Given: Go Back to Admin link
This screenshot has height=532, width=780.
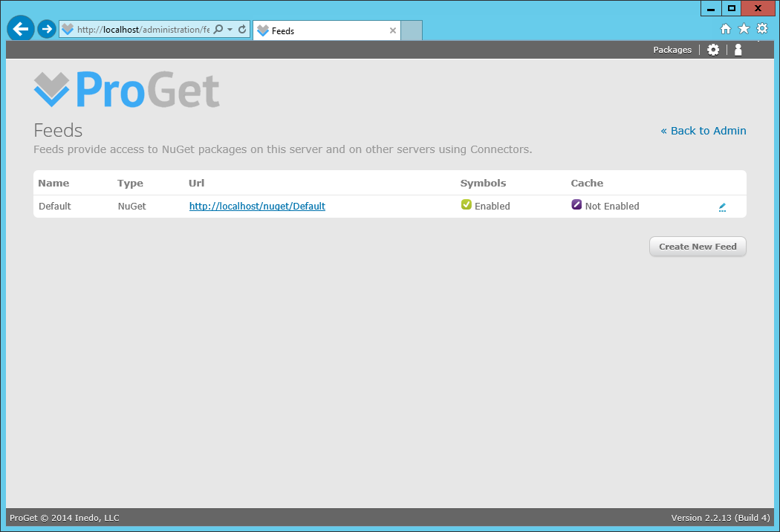Looking at the screenshot, I should pos(703,131).
